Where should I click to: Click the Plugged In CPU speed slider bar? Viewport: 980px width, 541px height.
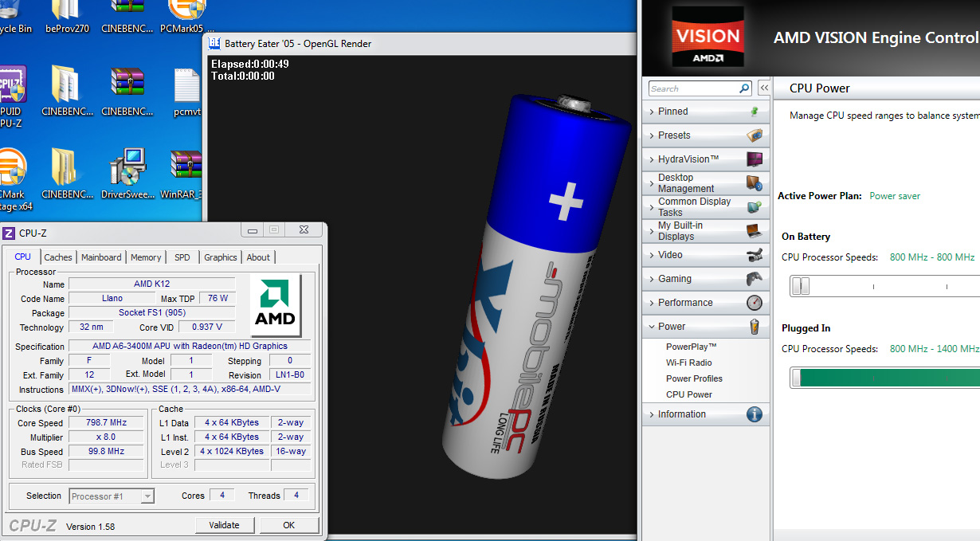click(x=890, y=378)
